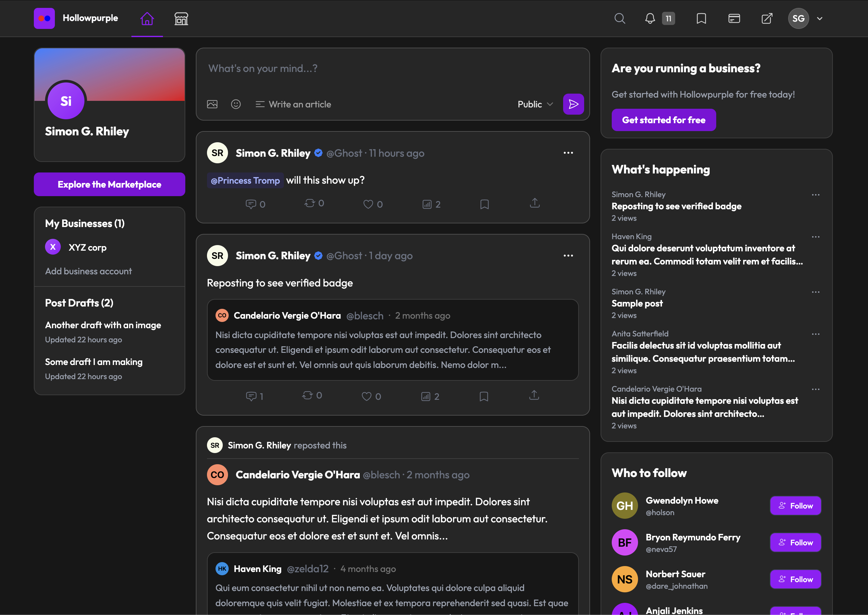Click the SG account avatar
Viewport: 868px width, 615px height.
[798, 18]
